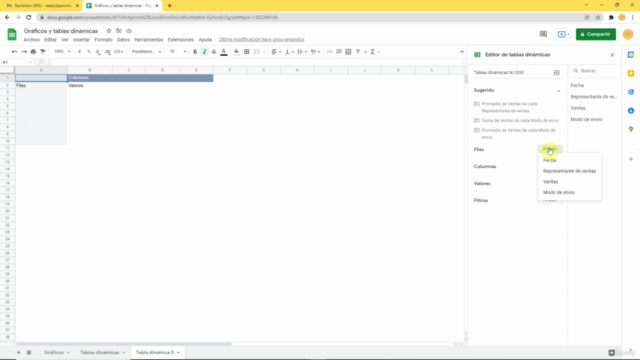
Task: Star the document
Action: click(109, 31)
